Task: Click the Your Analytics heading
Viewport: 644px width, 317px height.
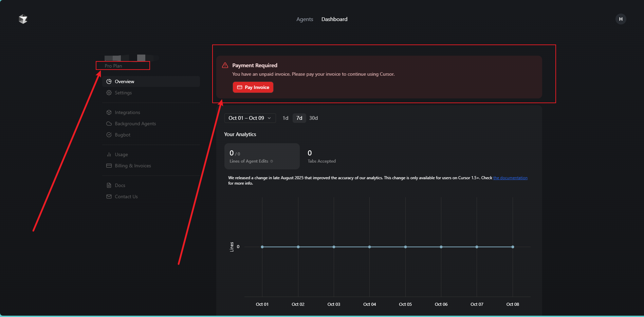Action: [240, 134]
